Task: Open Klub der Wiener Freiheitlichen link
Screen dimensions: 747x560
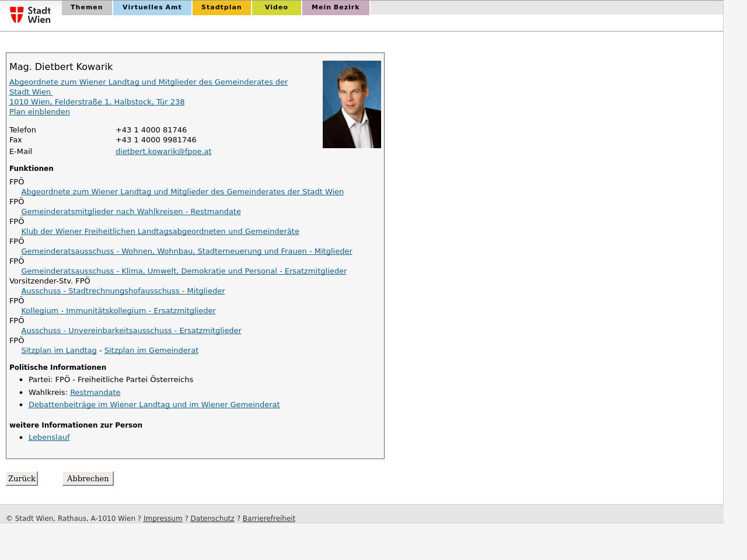Action: point(160,232)
